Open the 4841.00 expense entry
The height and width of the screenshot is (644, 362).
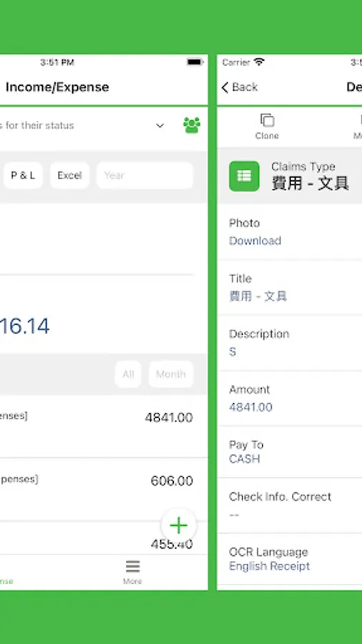[x=104, y=426]
